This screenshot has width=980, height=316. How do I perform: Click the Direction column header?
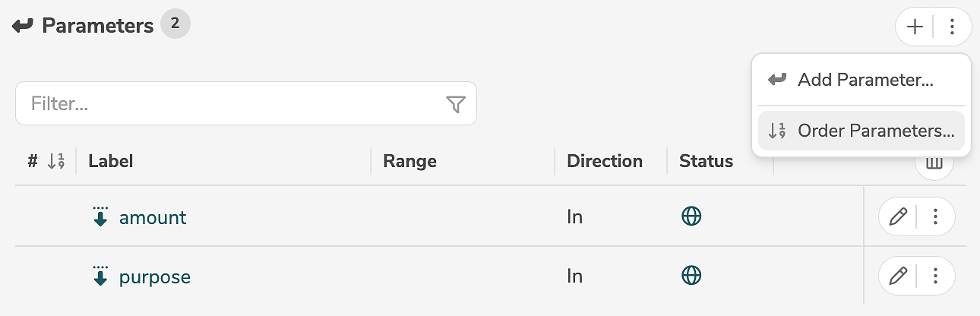pyautogui.click(x=605, y=161)
